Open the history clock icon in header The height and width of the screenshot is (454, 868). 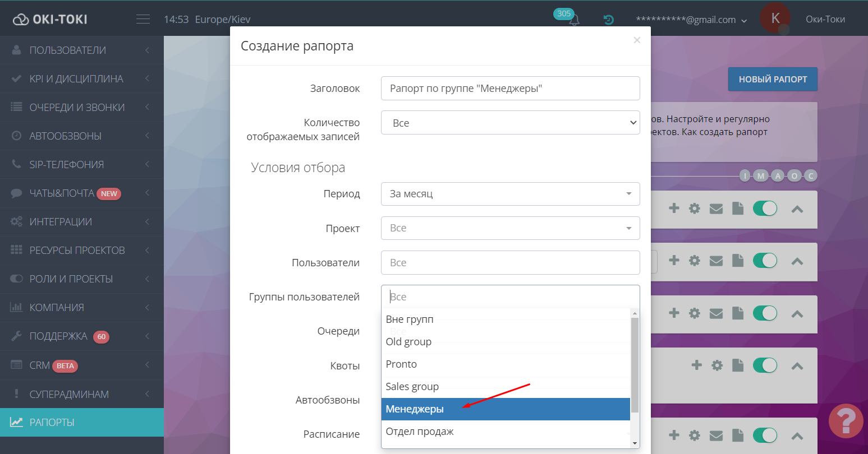(x=608, y=20)
